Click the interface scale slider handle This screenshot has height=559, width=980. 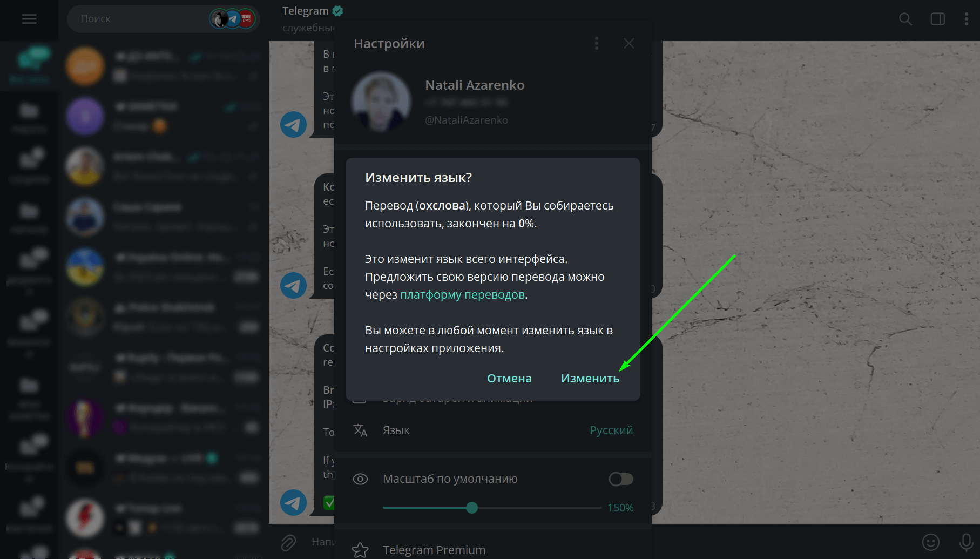tap(472, 508)
